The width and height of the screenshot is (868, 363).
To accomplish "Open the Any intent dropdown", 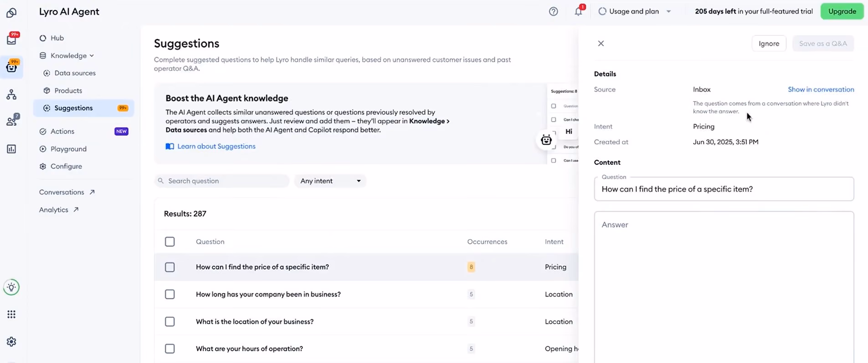I will [x=330, y=181].
